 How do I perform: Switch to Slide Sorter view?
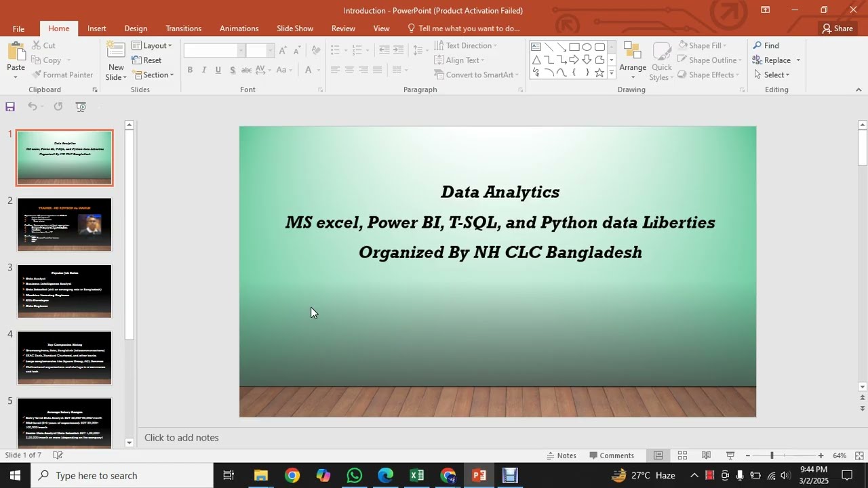(682, 455)
